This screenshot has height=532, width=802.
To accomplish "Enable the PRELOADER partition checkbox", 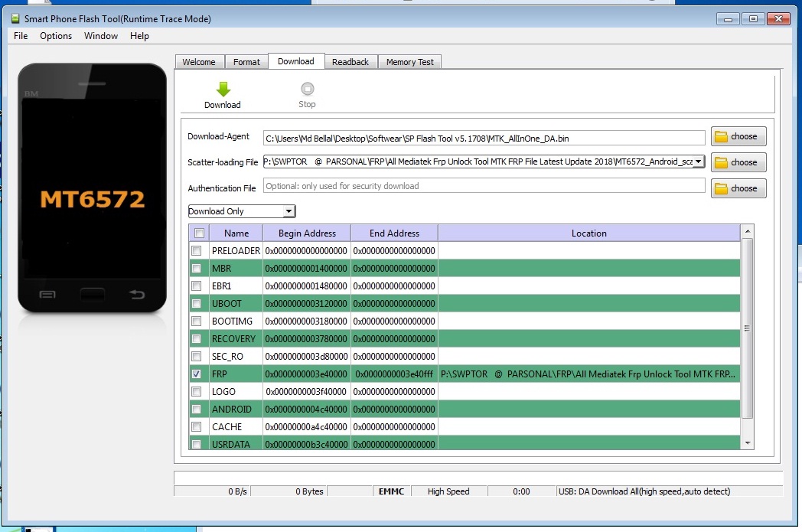I will click(x=197, y=250).
